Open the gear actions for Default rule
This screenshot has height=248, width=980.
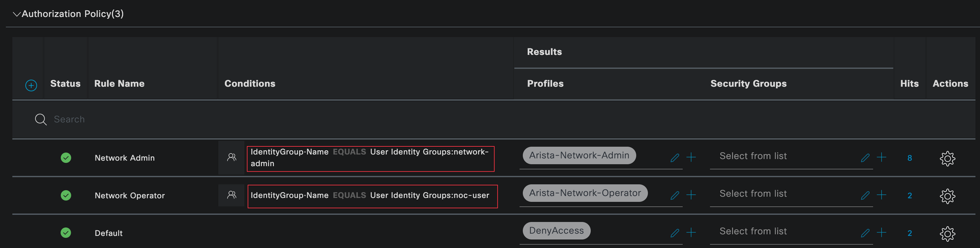947,234
